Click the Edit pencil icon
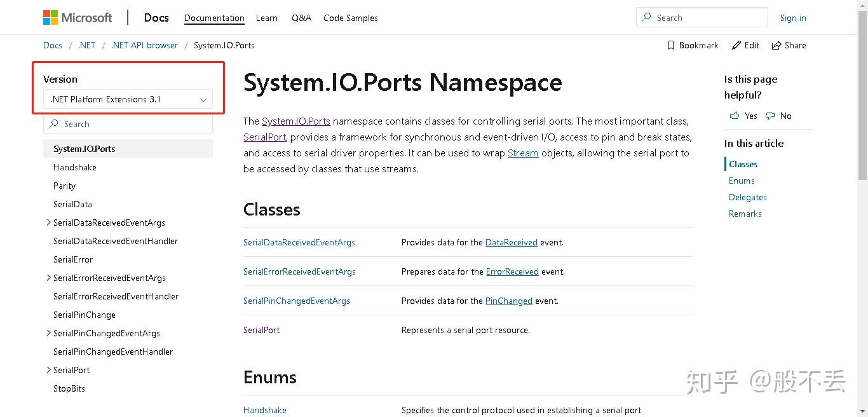The image size is (868, 417). (x=737, y=45)
